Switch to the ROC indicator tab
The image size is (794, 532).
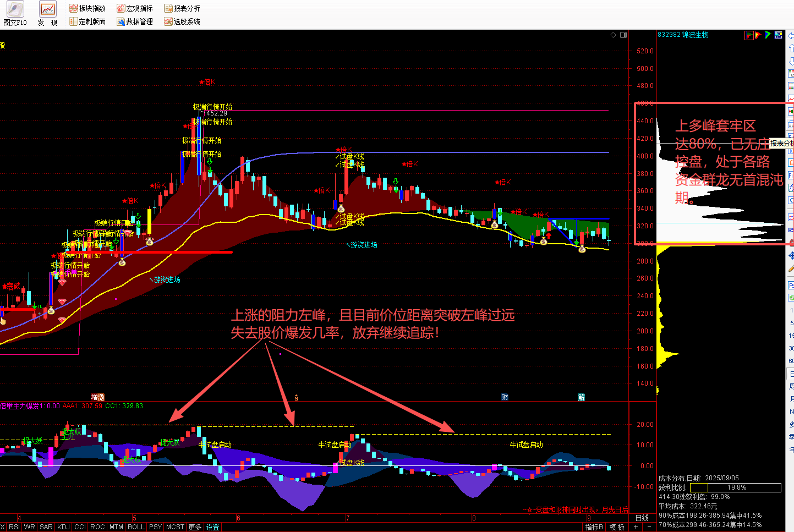[x=97, y=527]
